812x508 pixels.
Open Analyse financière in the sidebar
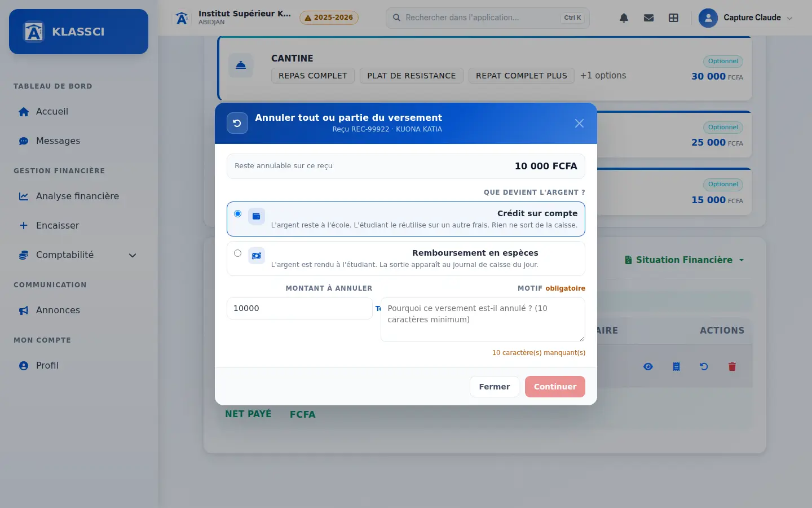78,196
